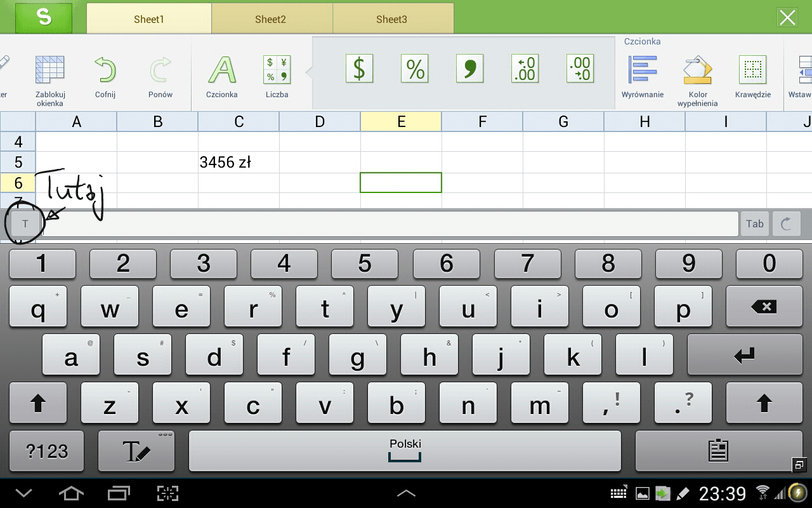
Task: Toggle the left shift key
Action: 38,403
